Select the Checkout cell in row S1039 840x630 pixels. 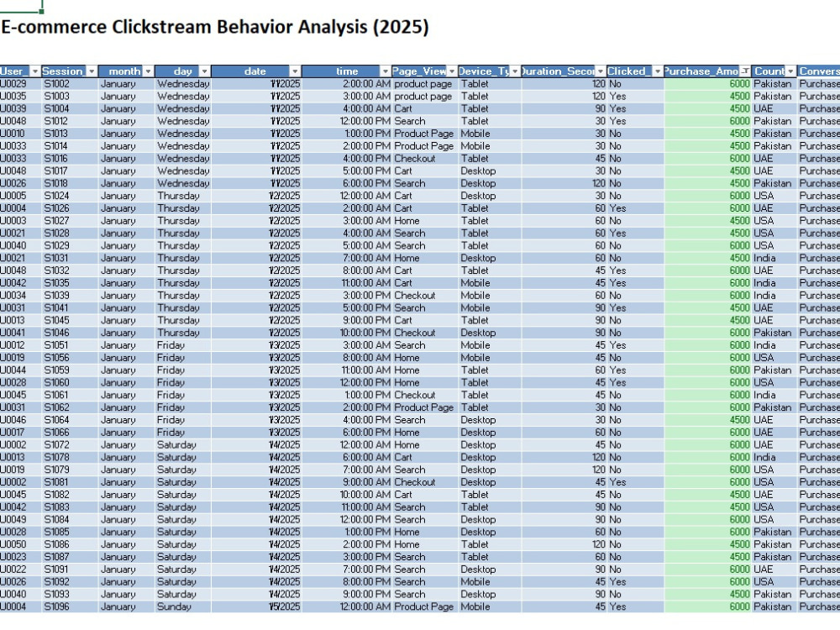click(x=425, y=296)
